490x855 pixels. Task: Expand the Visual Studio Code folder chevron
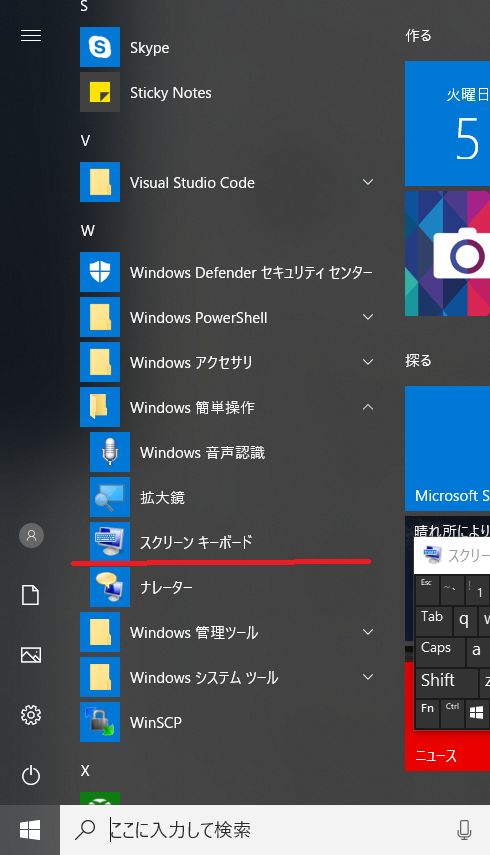click(368, 182)
